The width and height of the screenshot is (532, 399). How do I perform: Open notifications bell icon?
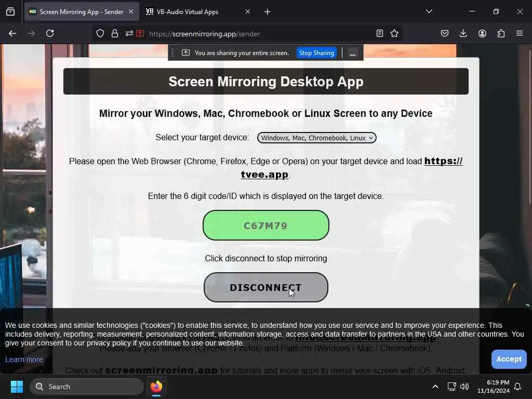point(517,387)
